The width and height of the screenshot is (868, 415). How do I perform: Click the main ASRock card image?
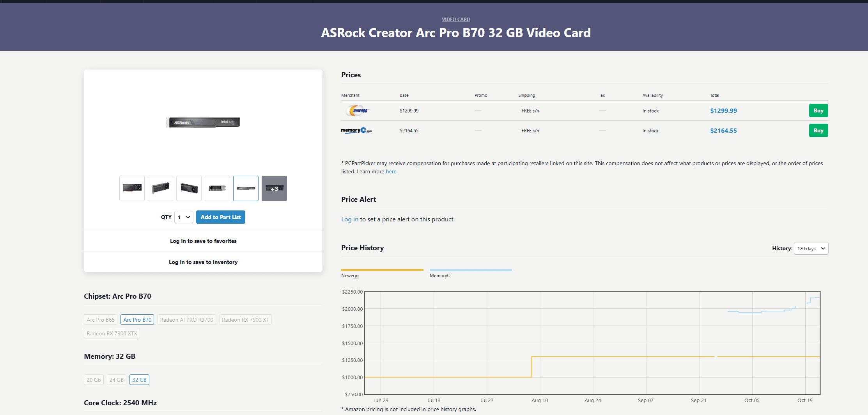(x=203, y=122)
